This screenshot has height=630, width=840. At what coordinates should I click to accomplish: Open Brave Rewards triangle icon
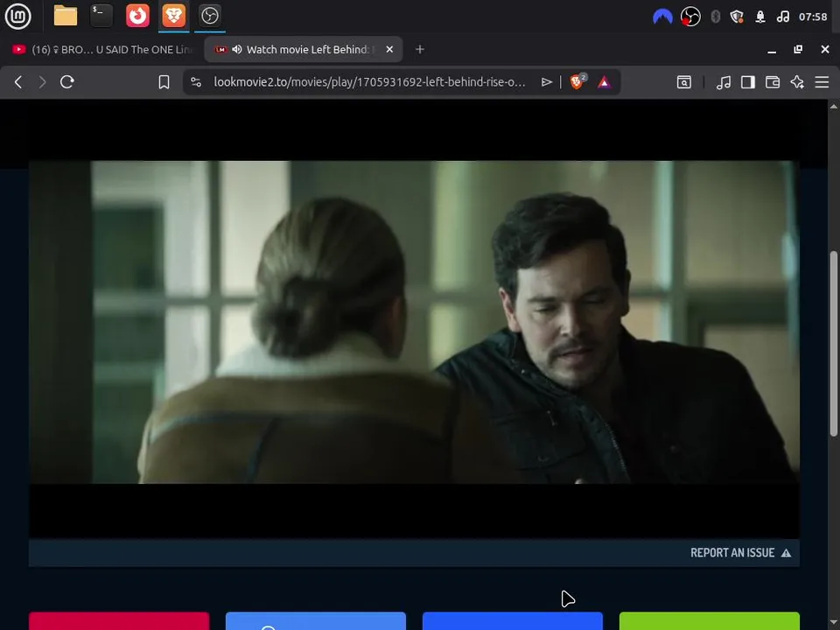pyautogui.click(x=604, y=82)
